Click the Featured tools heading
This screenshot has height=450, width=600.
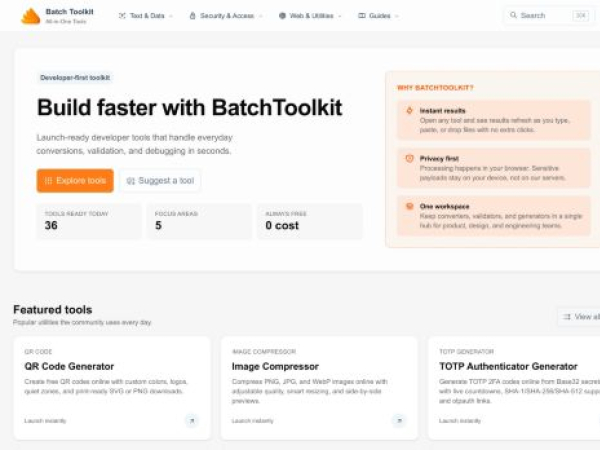click(53, 310)
